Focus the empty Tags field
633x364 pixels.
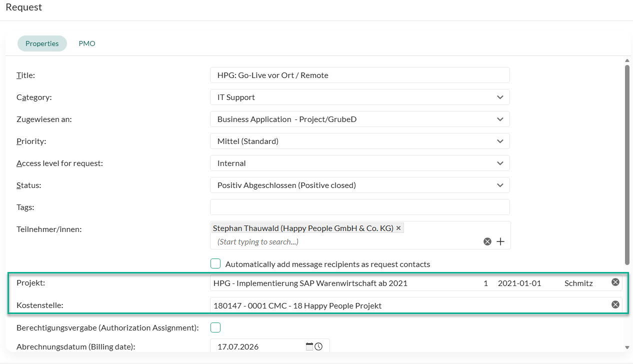coord(360,207)
